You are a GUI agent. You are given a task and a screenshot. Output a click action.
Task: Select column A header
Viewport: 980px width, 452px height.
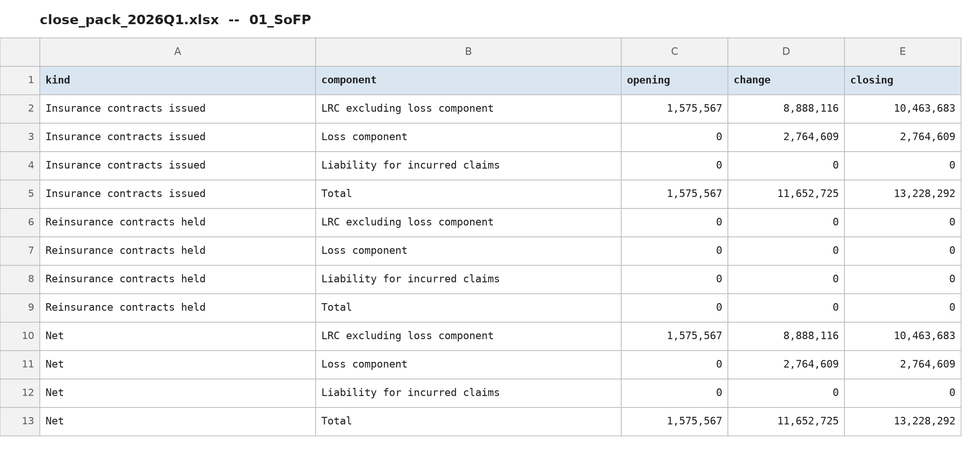tap(178, 52)
